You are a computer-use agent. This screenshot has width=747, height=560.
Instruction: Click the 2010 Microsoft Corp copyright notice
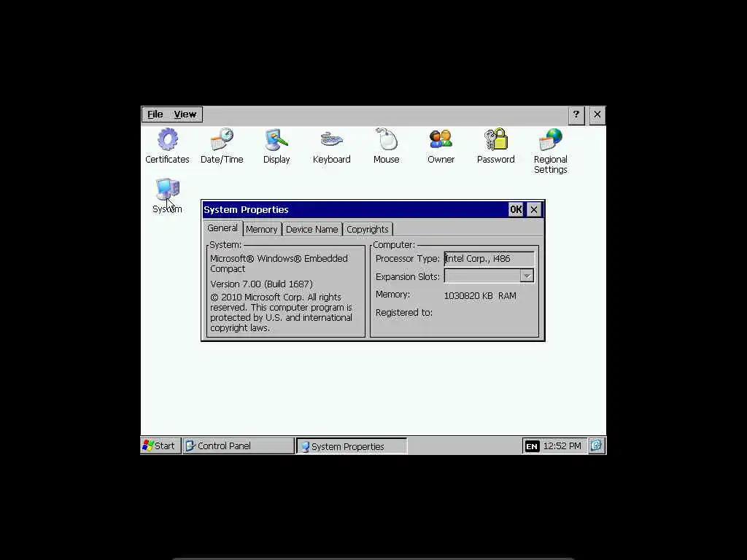(281, 312)
